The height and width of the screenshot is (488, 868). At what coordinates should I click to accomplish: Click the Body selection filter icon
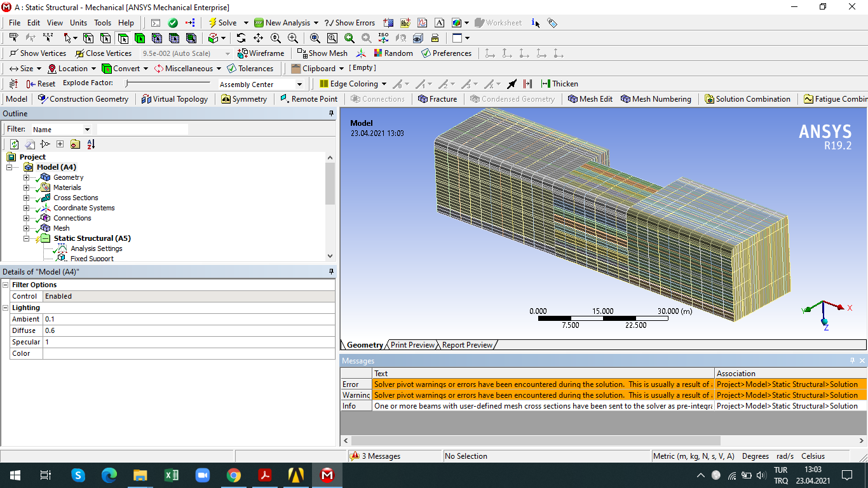[x=140, y=38]
